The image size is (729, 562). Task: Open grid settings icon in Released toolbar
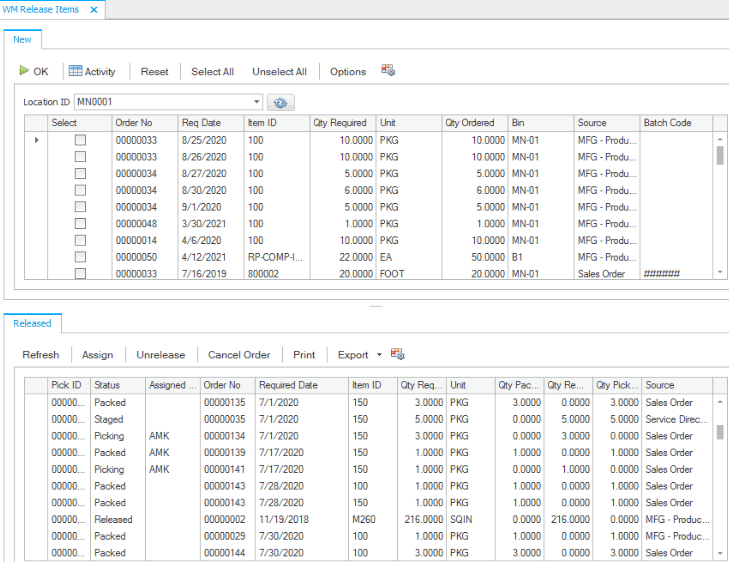(398, 354)
